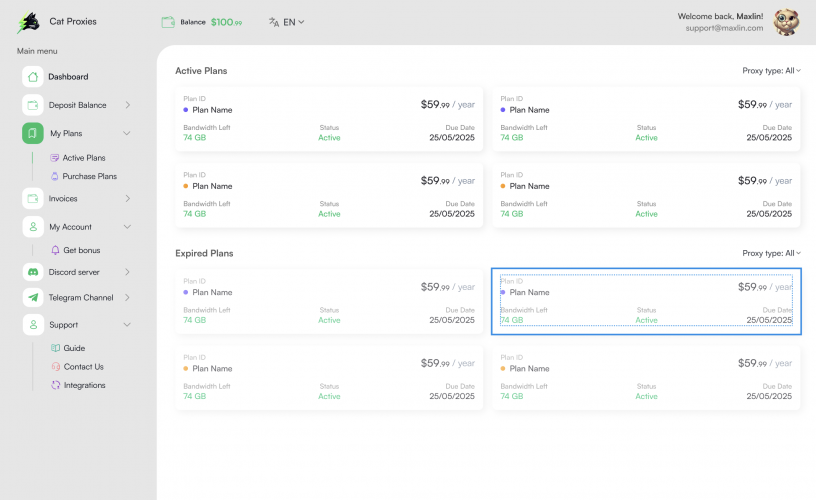Open the Guide support link
The width and height of the screenshot is (816, 500).
(x=74, y=348)
